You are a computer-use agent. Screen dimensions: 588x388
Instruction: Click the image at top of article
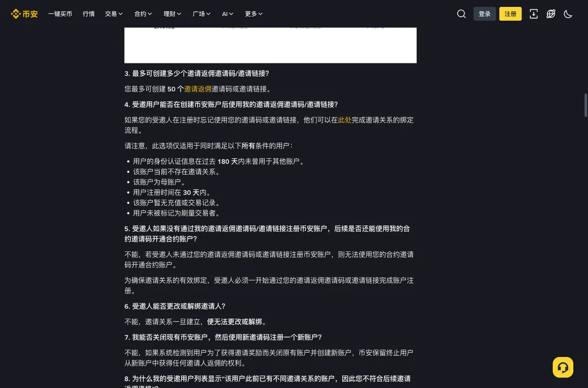(x=270, y=45)
